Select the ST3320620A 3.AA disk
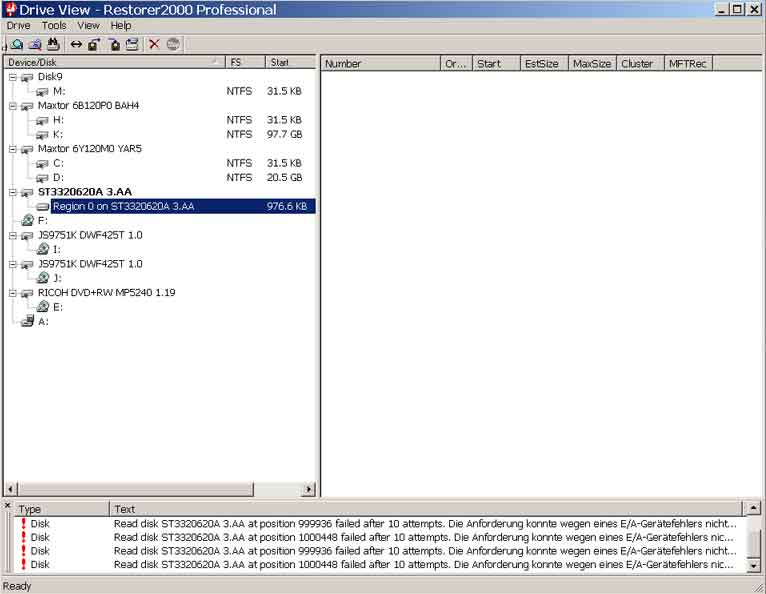This screenshot has height=594, width=766. pyautogui.click(x=85, y=192)
